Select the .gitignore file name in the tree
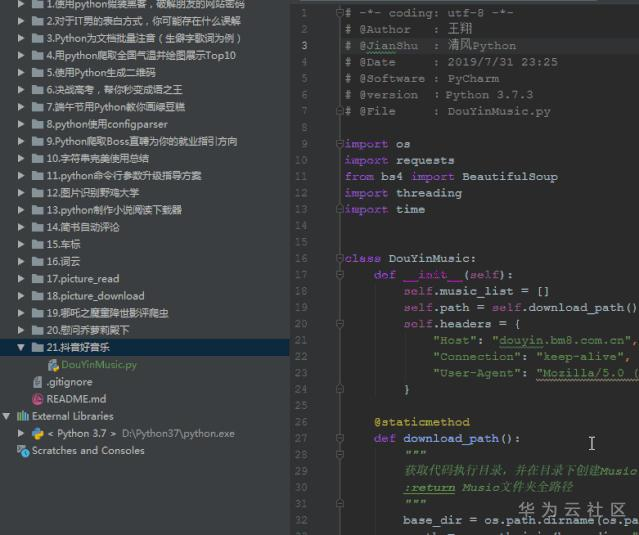 point(69,382)
